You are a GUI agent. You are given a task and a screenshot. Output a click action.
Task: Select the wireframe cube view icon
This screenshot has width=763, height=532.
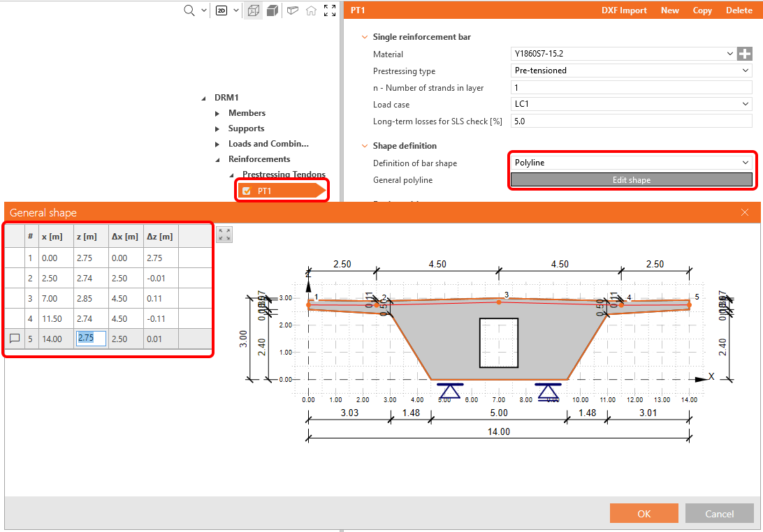point(254,10)
